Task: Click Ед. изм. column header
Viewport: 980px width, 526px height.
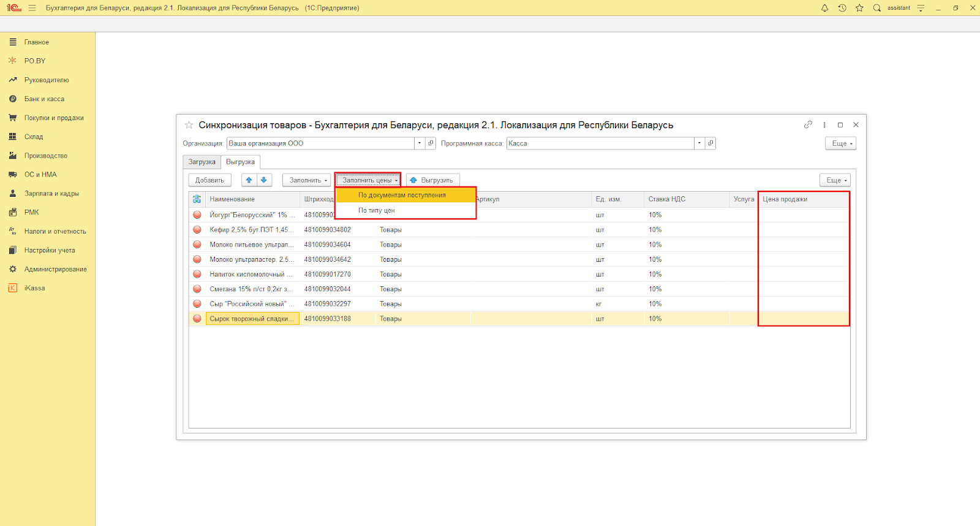Action: [618, 199]
